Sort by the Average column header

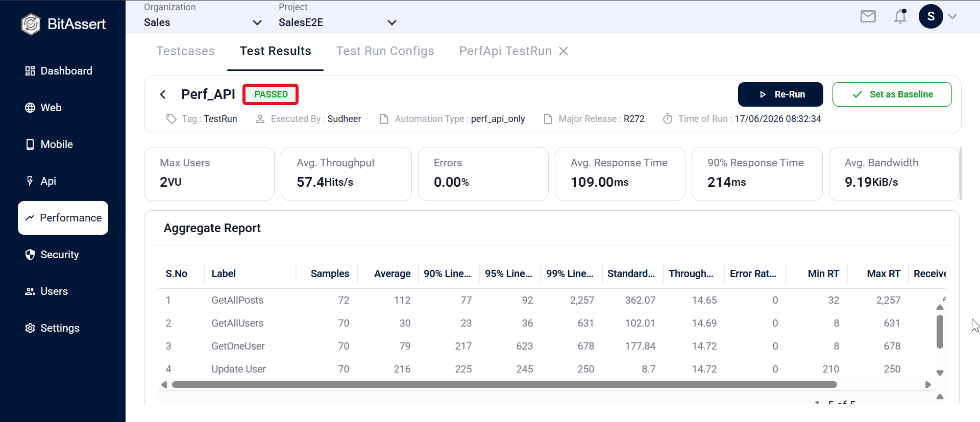point(392,274)
